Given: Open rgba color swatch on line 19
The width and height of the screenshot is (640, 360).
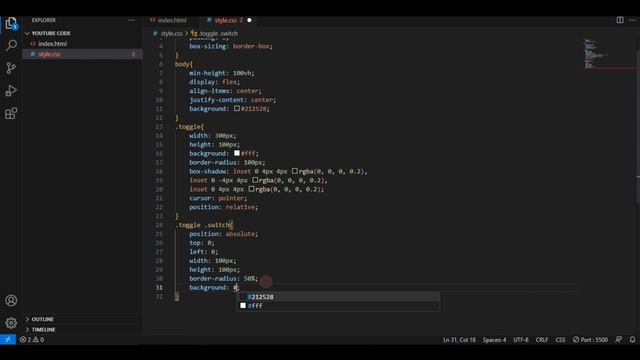Looking at the screenshot, I should (255, 180).
